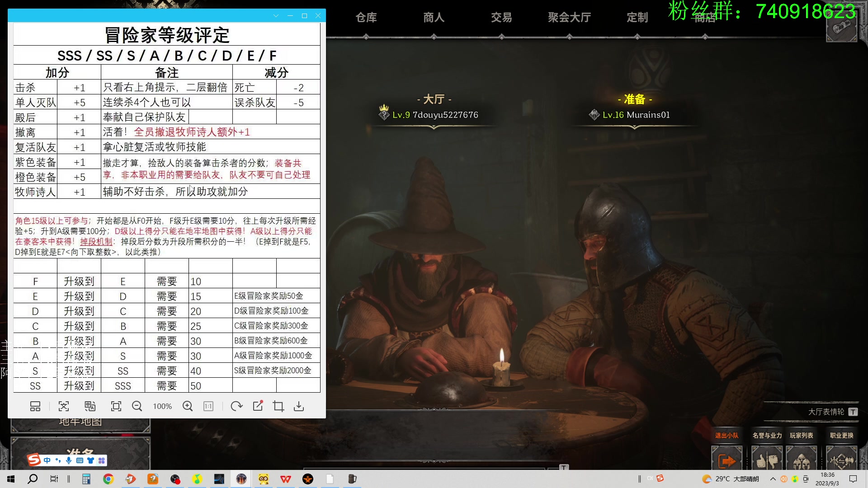The height and width of the screenshot is (488, 868).
Task: Click the raccoon app icon on taskbar
Action: coord(264,479)
